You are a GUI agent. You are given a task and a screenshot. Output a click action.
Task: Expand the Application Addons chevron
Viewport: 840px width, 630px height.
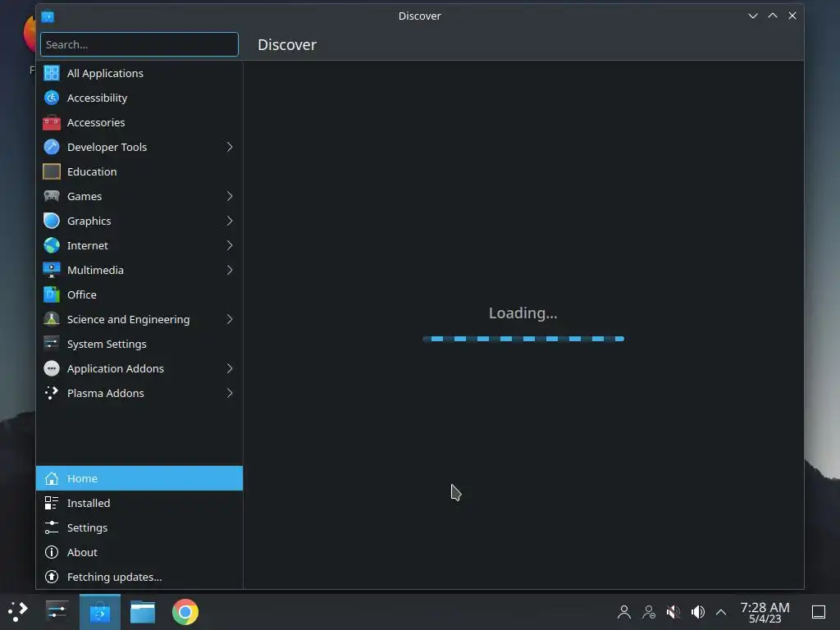[230, 368]
